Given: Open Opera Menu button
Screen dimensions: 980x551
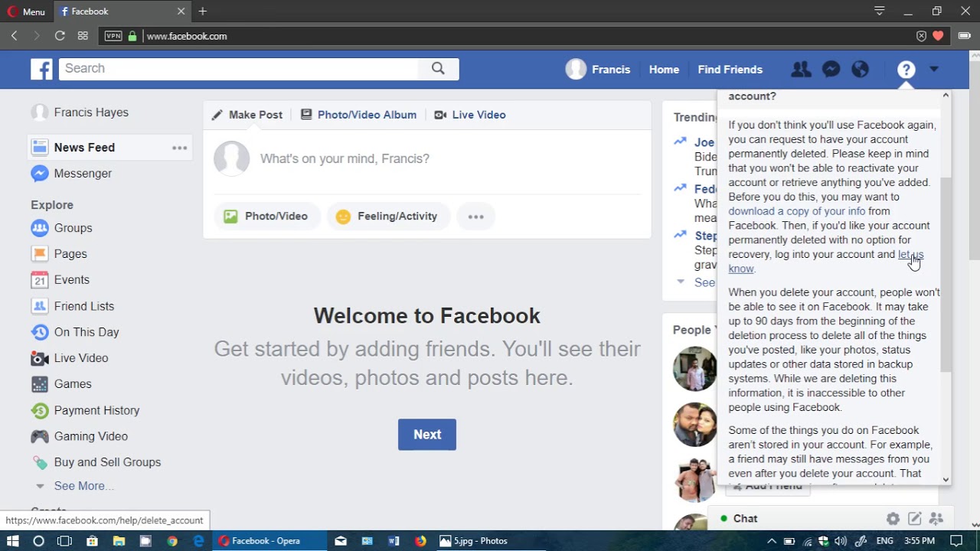Looking at the screenshot, I should point(27,11).
